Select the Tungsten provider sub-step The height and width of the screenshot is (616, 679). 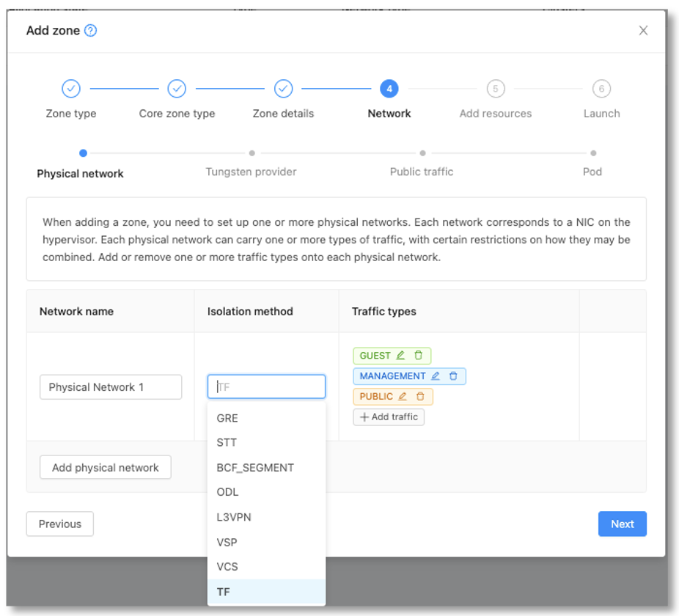[252, 172]
